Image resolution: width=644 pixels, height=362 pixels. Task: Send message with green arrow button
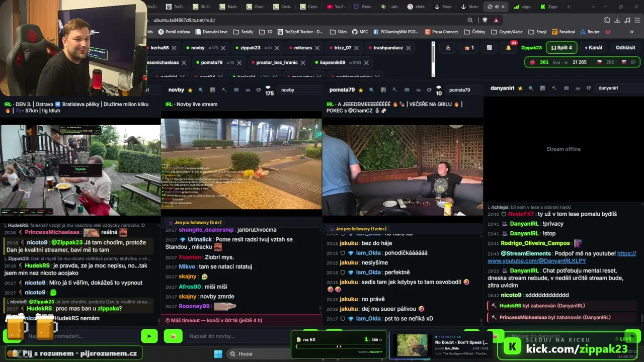point(149,336)
